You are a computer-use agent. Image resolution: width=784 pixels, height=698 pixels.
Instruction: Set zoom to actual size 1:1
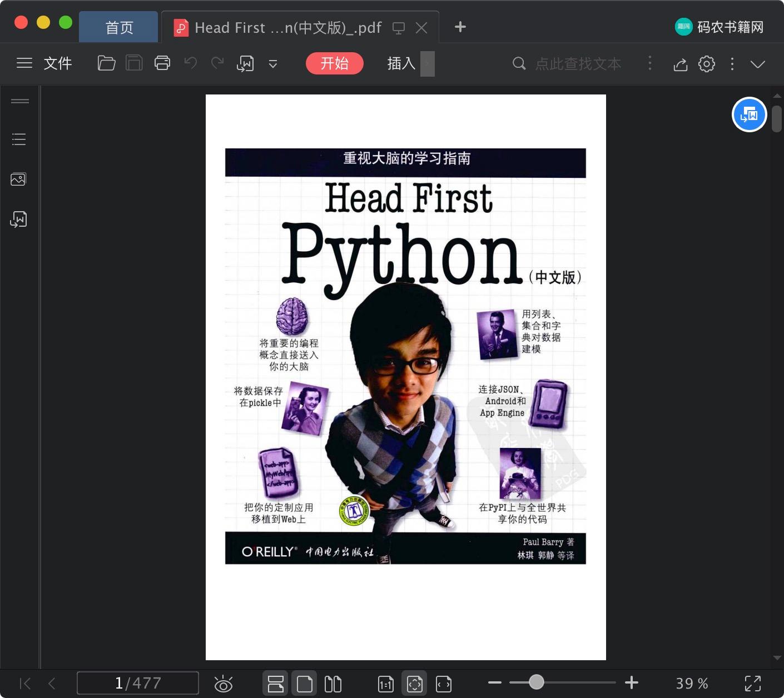[385, 684]
